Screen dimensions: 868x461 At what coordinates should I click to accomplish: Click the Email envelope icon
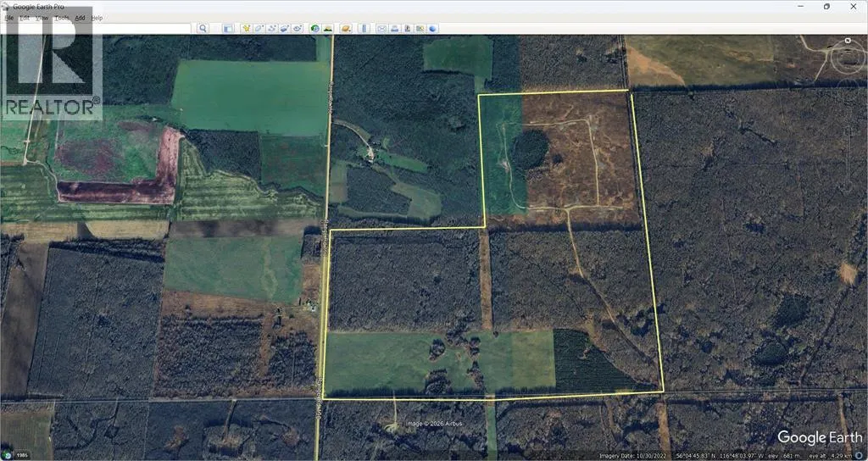click(381, 28)
